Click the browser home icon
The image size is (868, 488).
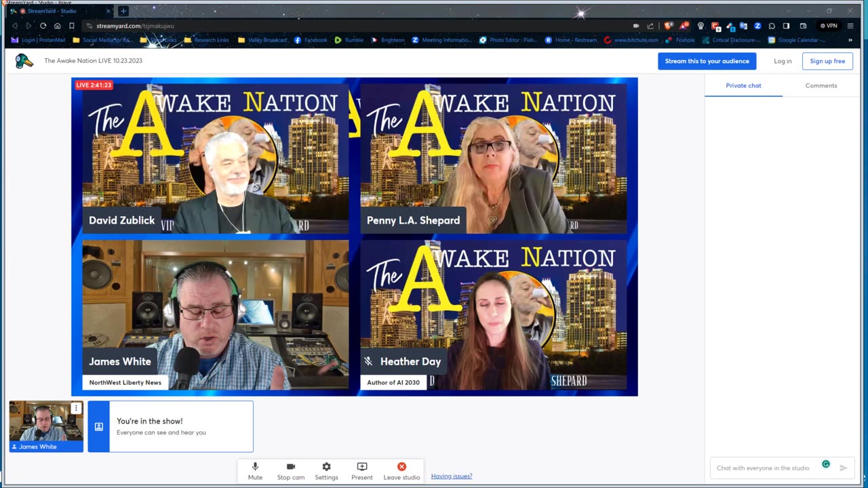[x=57, y=26]
